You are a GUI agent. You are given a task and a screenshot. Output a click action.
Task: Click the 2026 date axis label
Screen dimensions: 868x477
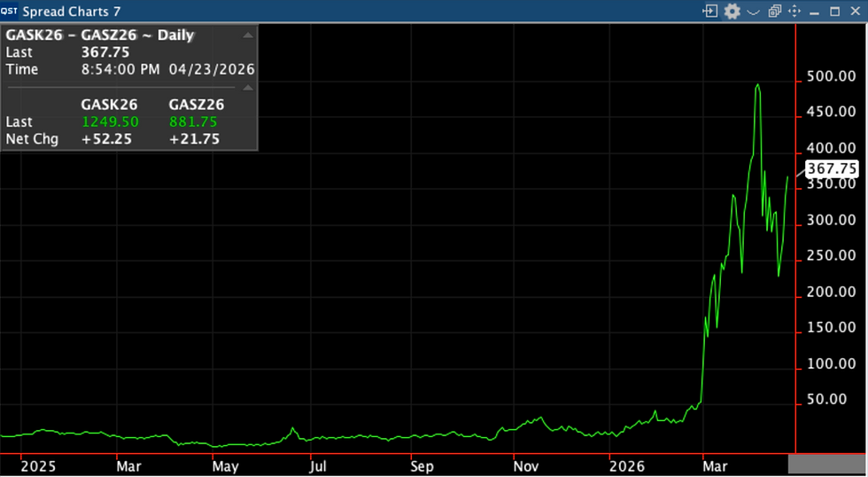627,466
